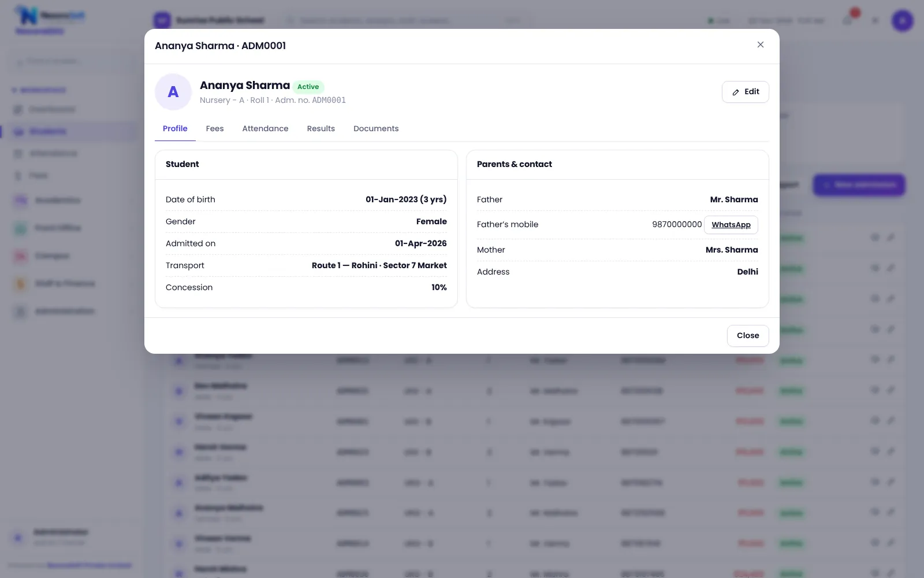Click the Edit button with pencil icon

pos(745,92)
